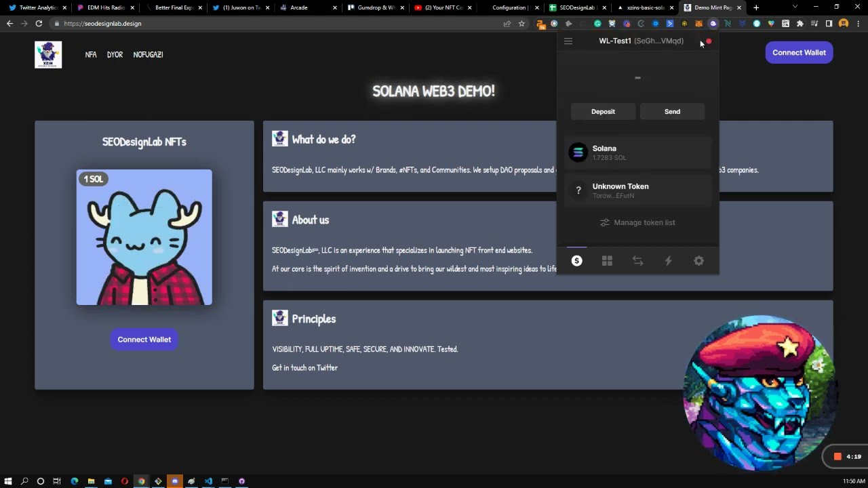Click the blue cat NFT image

point(144,237)
